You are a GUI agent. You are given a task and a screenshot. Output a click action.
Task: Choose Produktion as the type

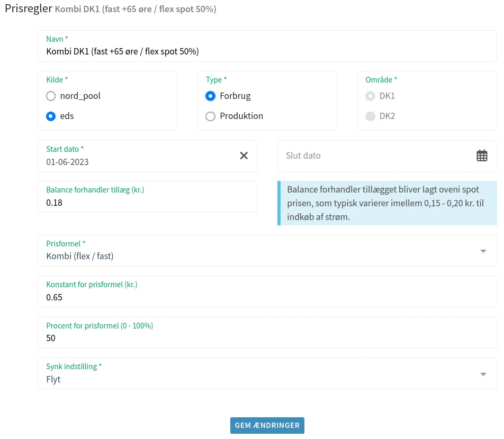(211, 116)
